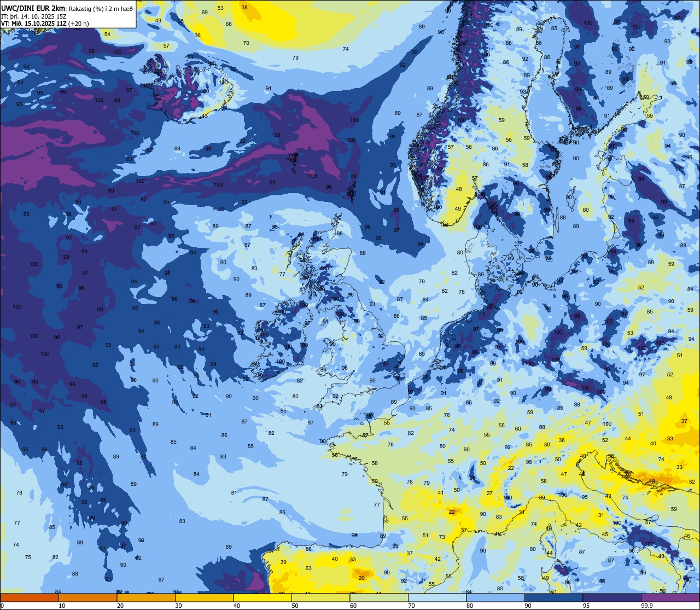Click the line "IT: þri. 14. 10. 2025 15Z"
The width and height of the screenshot is (700, 610).
point(33,16)
